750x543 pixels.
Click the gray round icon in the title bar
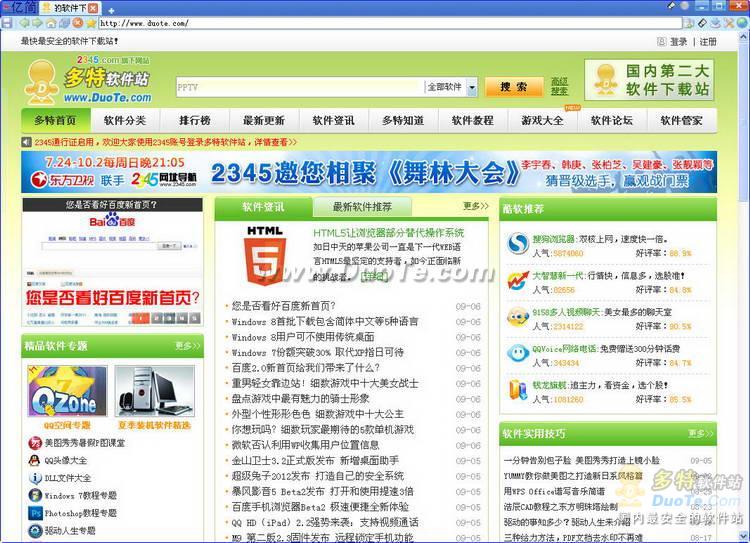pyautogui.click(x=685, y=5)
